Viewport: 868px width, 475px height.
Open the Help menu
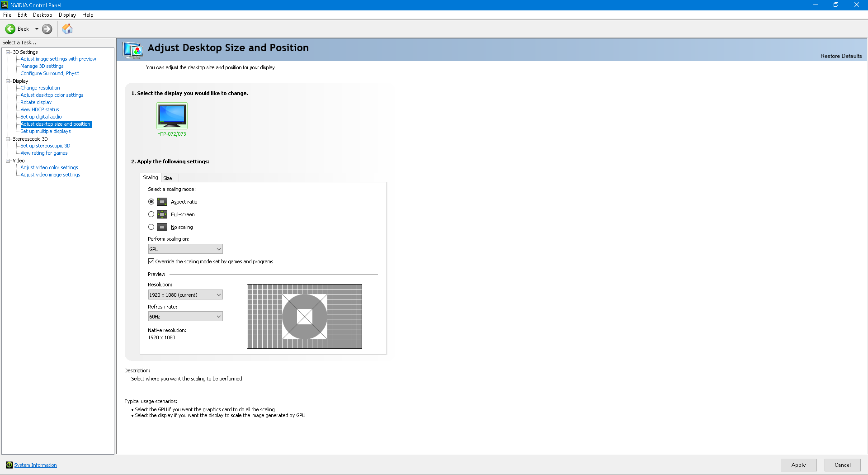88,15
